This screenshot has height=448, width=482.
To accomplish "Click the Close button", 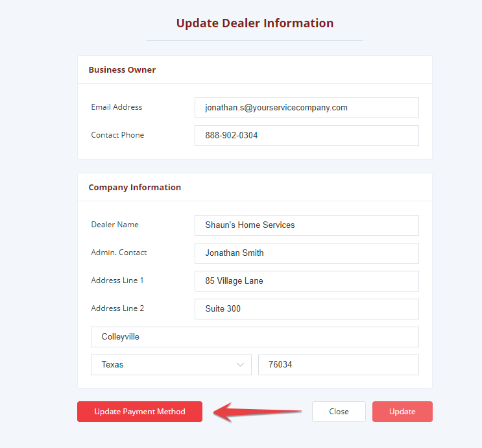I will pos(339,412).
